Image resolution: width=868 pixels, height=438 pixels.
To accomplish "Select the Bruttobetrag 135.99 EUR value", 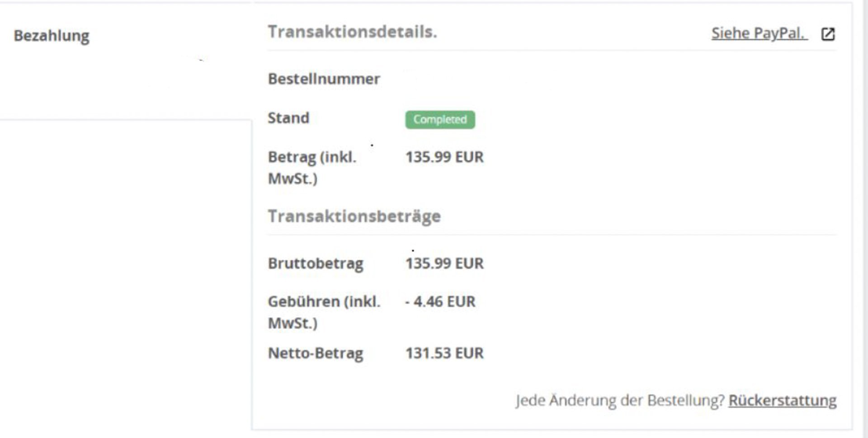I will pyautogui.click(x=444, y=264).
